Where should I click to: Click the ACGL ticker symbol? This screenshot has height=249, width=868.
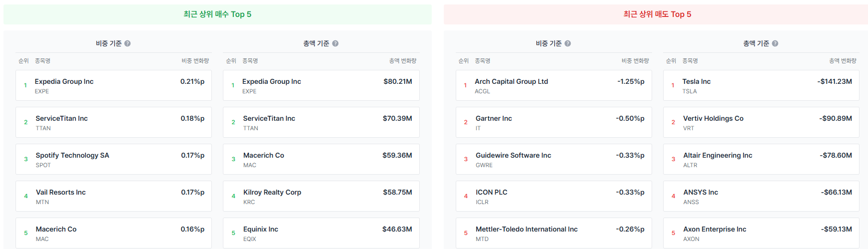point(482,91)
